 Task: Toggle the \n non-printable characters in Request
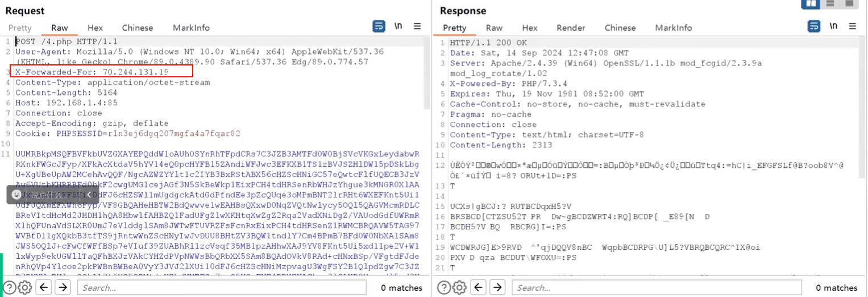click(398, 26)
